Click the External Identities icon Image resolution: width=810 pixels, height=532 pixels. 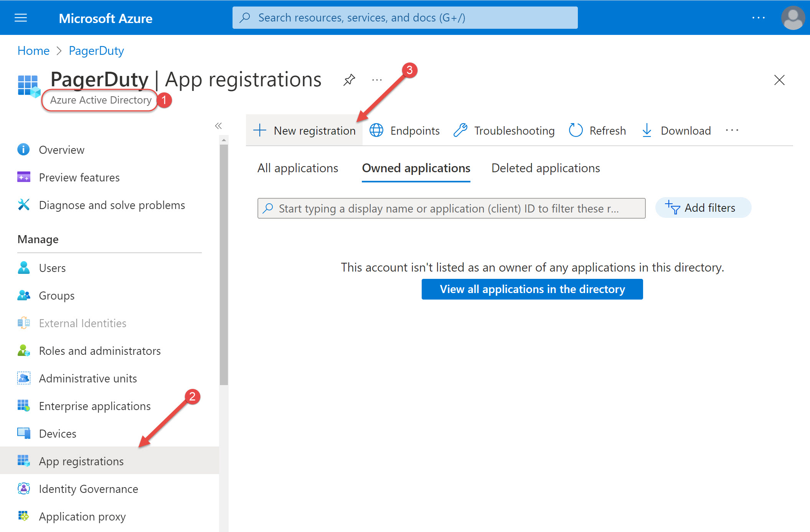23,323
